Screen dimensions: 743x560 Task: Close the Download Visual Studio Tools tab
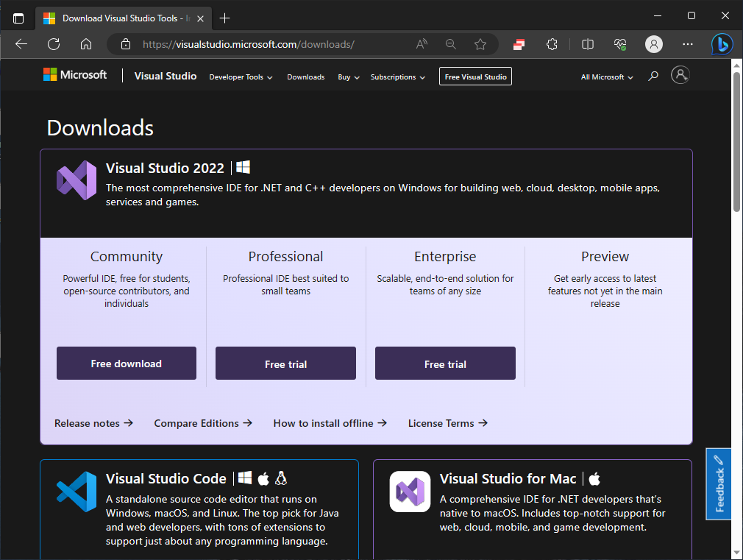tap(200, 18)
